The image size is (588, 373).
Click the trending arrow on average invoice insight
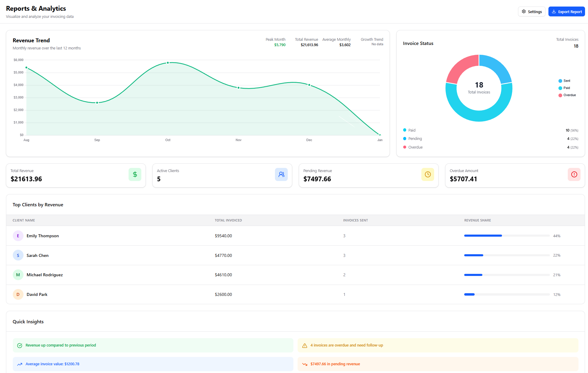[x=20, y=364]
